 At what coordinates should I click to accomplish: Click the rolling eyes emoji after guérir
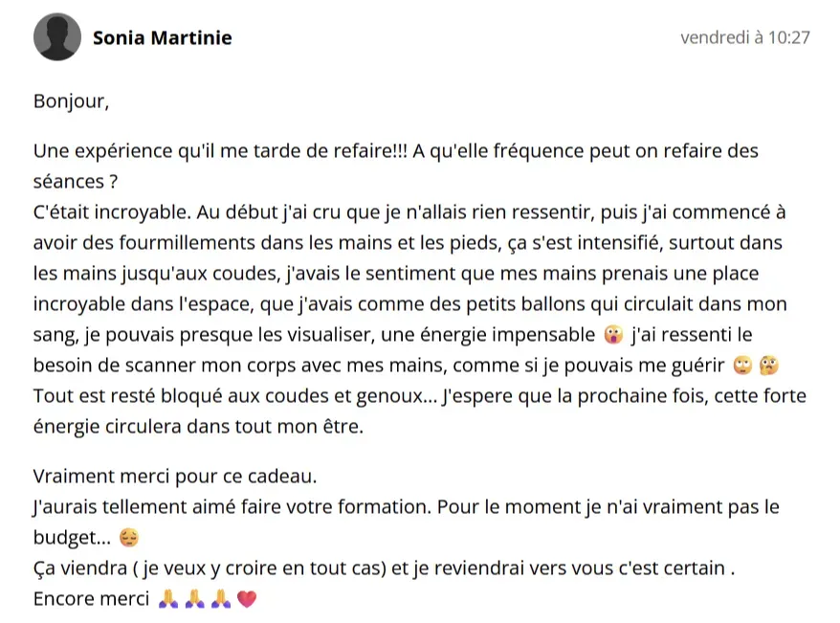click(x=743, y=366)
